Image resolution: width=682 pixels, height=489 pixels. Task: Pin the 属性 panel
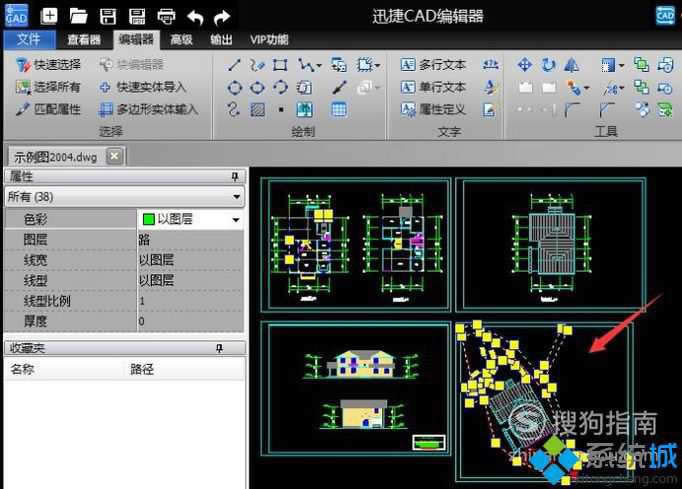[x=234, y=177]
